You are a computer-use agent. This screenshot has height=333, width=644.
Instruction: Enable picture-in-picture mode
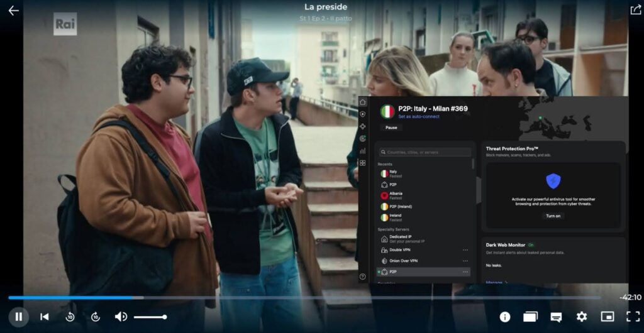[x=608, y=317]
